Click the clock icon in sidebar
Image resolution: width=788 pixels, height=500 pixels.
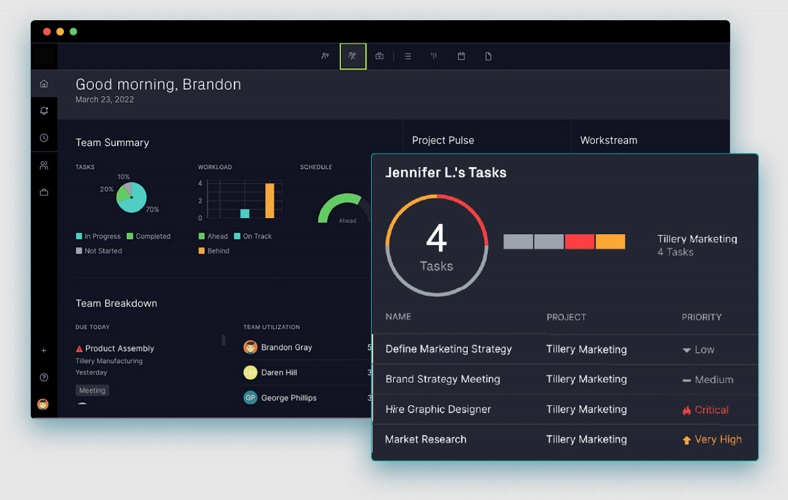[44, 138]
